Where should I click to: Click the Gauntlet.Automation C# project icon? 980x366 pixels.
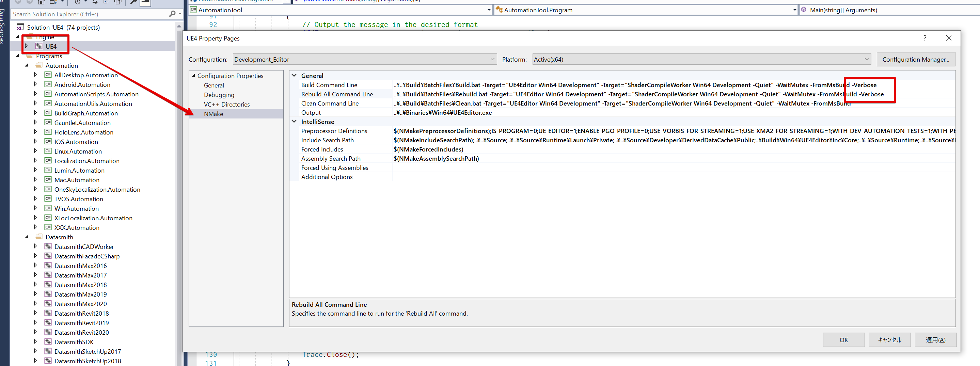tap(48, 123)
